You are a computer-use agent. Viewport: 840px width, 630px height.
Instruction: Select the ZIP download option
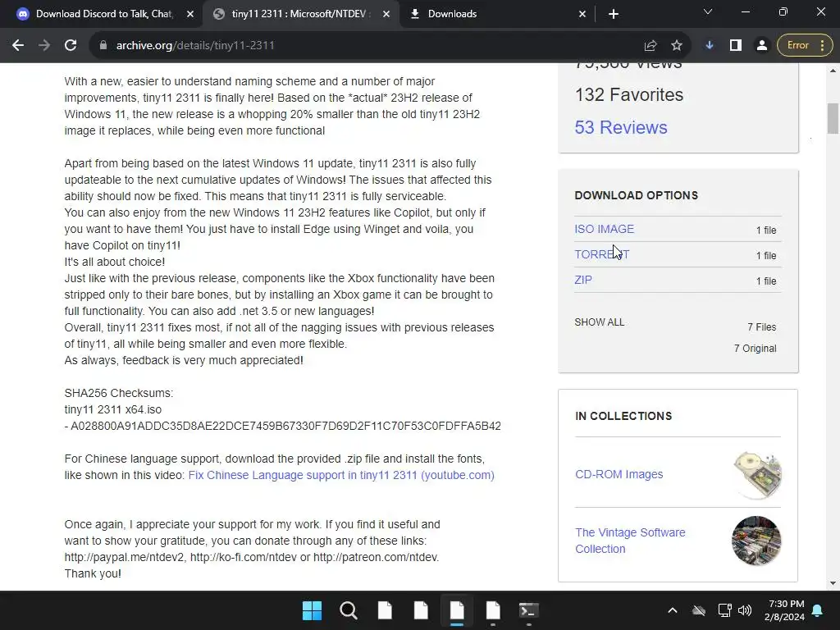pyautogui.click(x=583, y=281)
